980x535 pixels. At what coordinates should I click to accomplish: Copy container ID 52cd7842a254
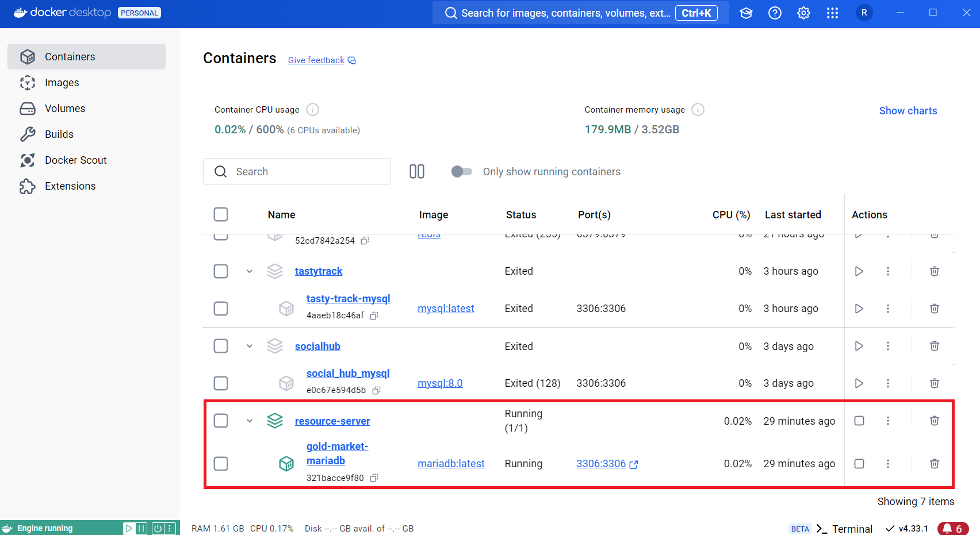tap(365, 241)
